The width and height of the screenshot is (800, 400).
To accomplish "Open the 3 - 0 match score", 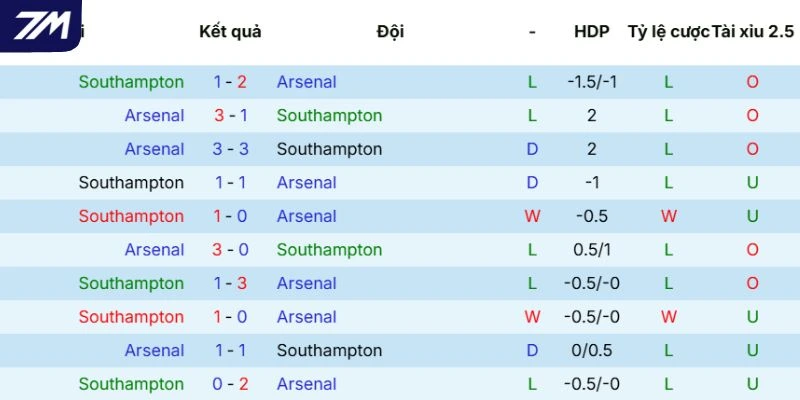I will coord(230,250).
